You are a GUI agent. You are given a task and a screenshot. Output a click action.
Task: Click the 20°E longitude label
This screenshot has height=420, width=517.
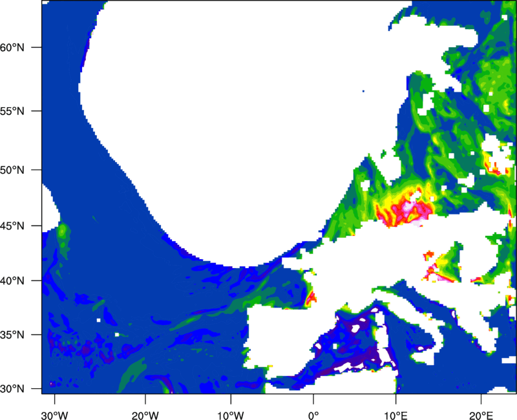[x=481, y=415]
